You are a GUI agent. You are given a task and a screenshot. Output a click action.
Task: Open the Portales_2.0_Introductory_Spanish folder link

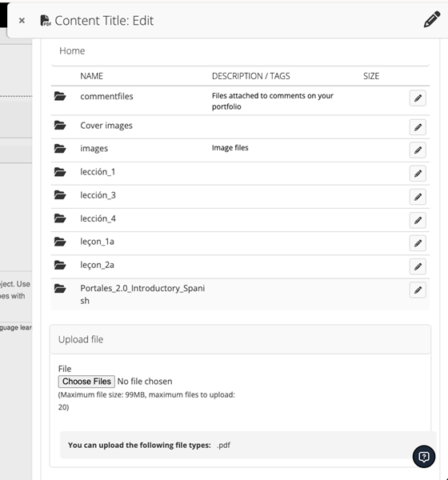pos(142,294)
